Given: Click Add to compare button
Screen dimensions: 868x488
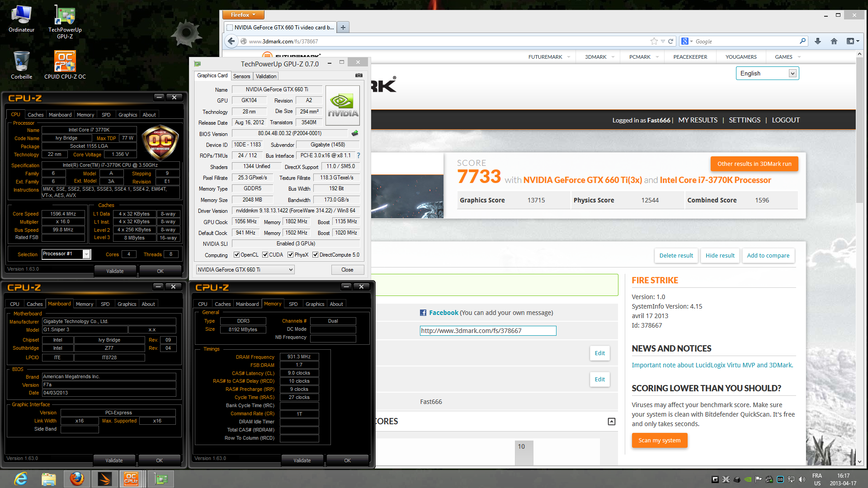Looking at the screenshot, I should [x=768, y=255].
